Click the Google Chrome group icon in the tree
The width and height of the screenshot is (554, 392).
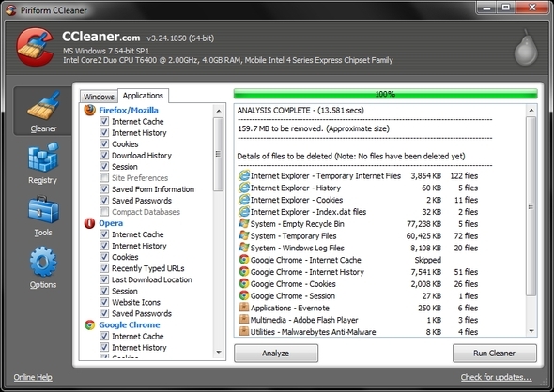pos(90,325)
